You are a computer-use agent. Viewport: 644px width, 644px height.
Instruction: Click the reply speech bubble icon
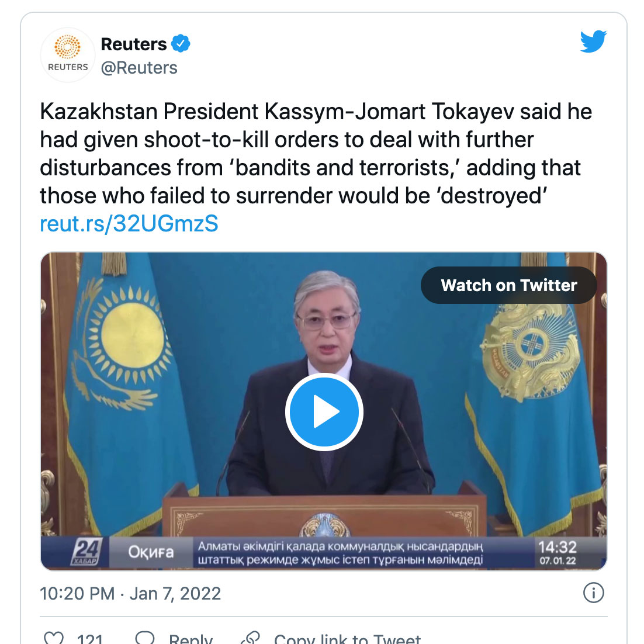[x=145, y=638]
